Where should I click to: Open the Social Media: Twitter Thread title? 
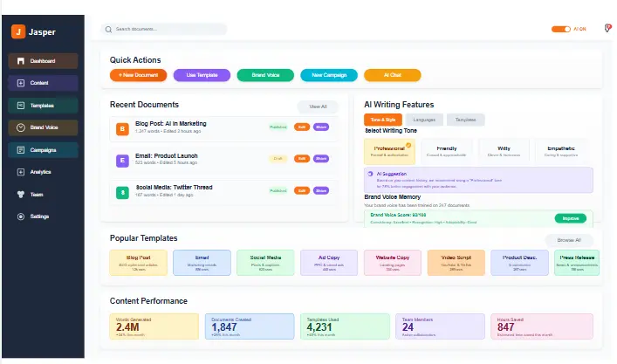pos(174,188)
